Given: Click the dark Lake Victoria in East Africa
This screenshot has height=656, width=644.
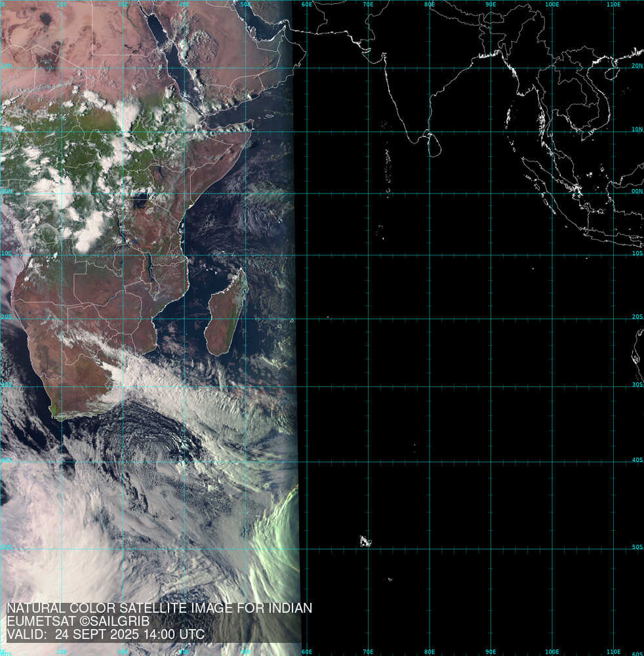Looking at the screenshot, I should 139,199.
